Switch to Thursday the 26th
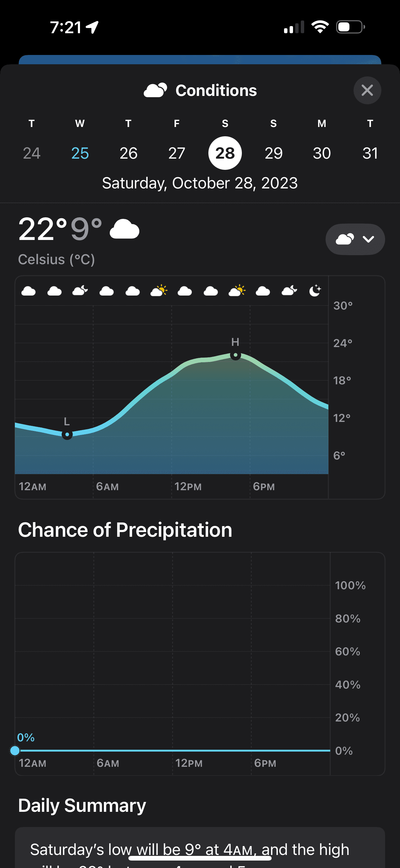Screen dimensions: 400x868 pyautogui.click(x=128, y=153)
